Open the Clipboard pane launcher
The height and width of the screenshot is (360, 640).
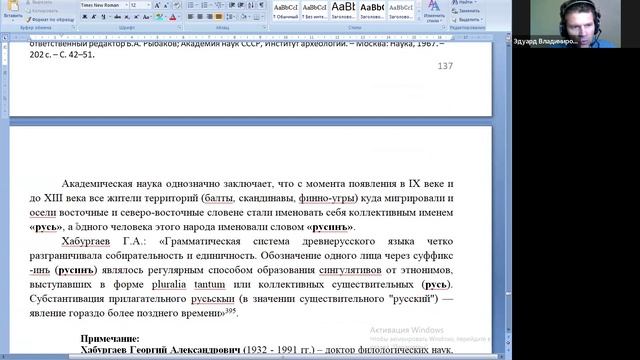(x=74, y=28)
